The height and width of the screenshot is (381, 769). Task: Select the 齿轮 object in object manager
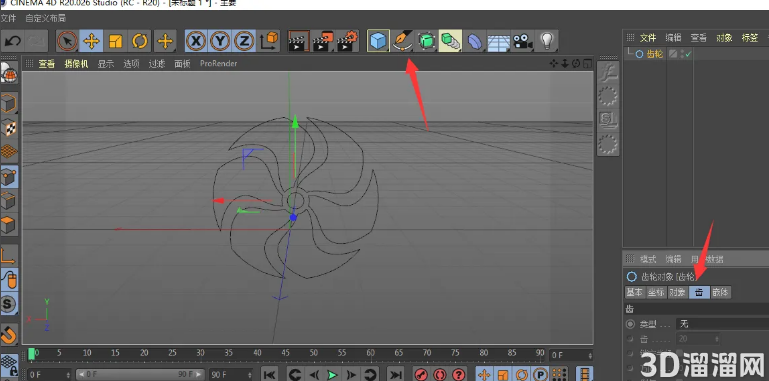click(655, 54)
